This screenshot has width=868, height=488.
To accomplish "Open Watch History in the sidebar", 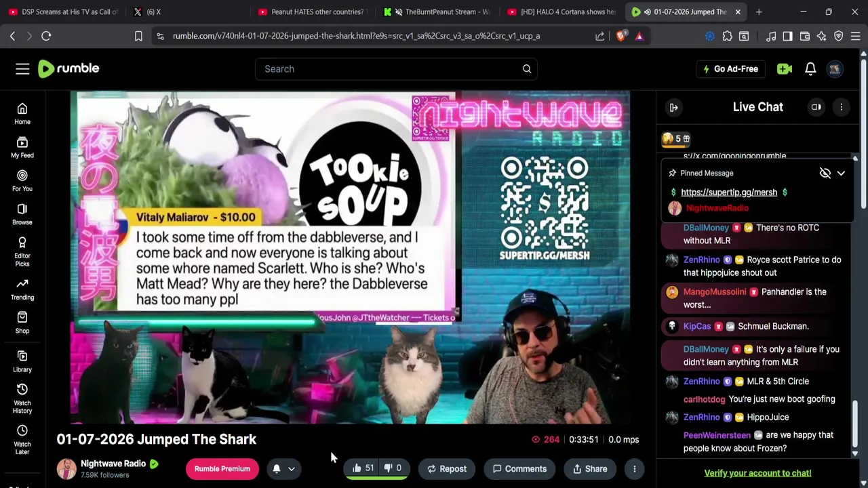I will point(22,399).
